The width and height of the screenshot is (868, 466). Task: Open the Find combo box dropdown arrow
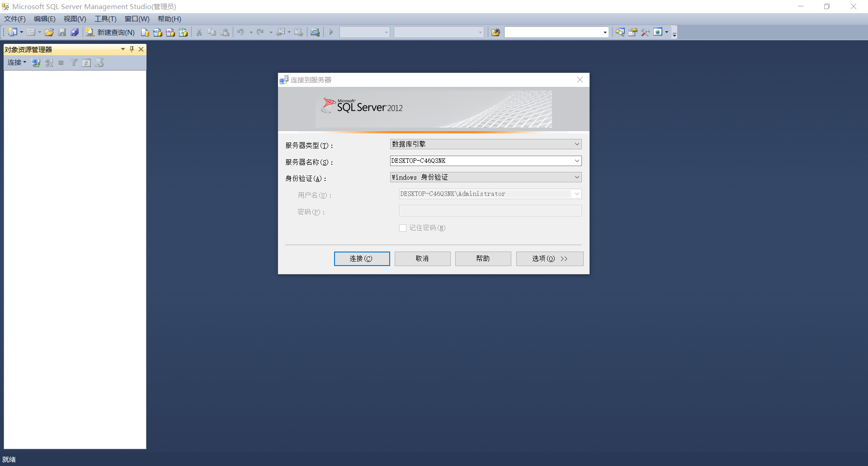click(x=605, y=32)
